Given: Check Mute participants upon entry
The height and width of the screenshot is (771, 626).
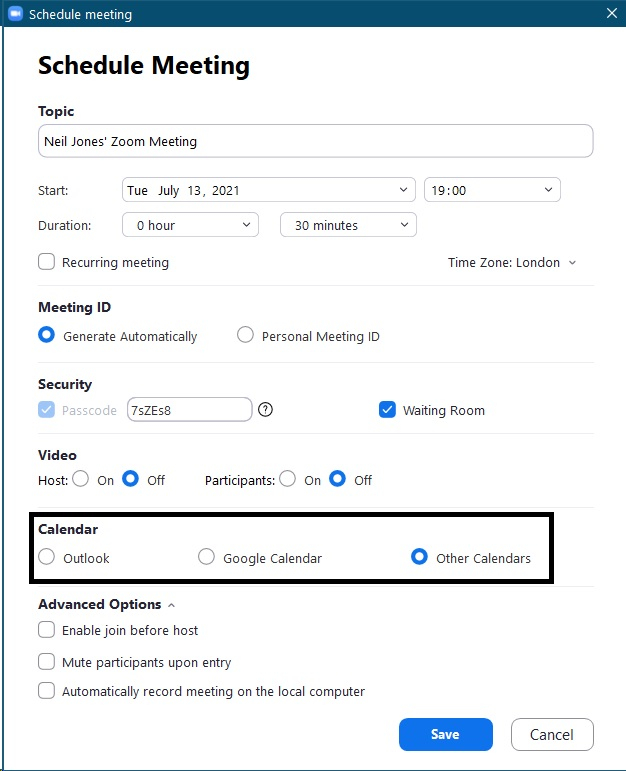Looking at the screenshot, I should [x=47, y=661].
